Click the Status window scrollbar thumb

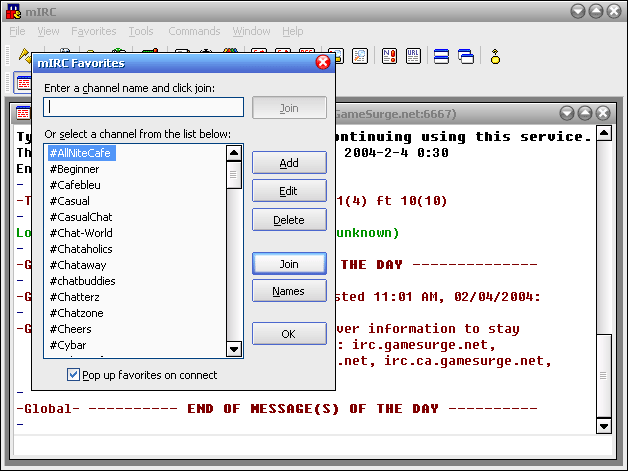[604, 376]
